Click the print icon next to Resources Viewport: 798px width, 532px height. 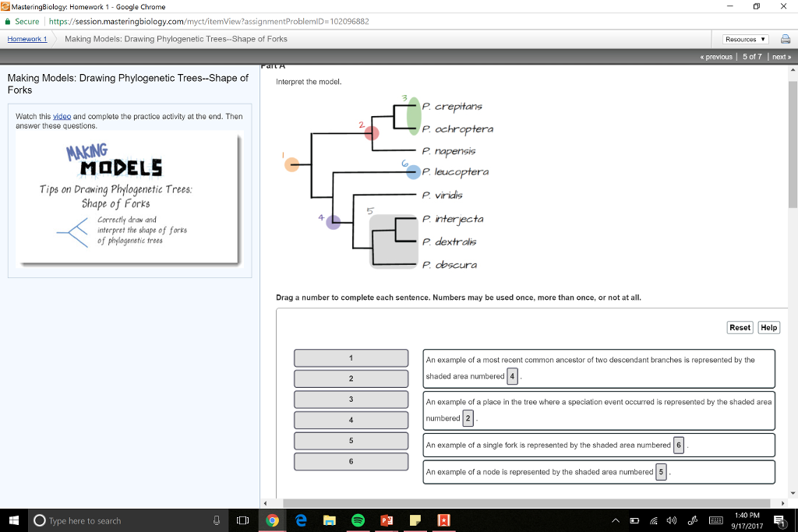point(786,38)
